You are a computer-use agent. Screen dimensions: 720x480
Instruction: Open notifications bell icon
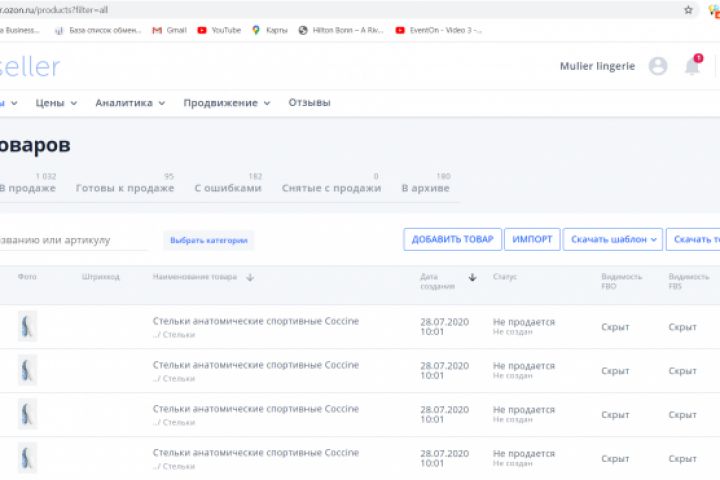click(x=692, y=65)
